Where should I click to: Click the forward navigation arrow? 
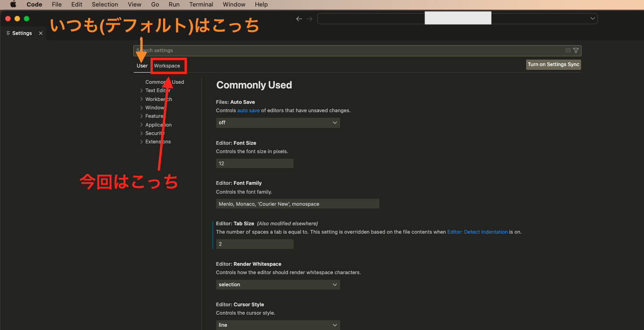309,19
